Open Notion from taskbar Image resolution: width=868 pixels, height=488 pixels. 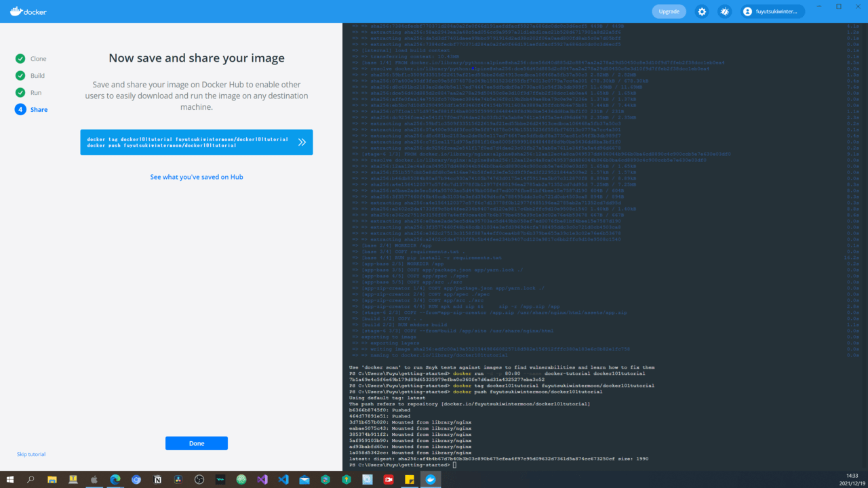pyautogui.click(x=157, y=479)
